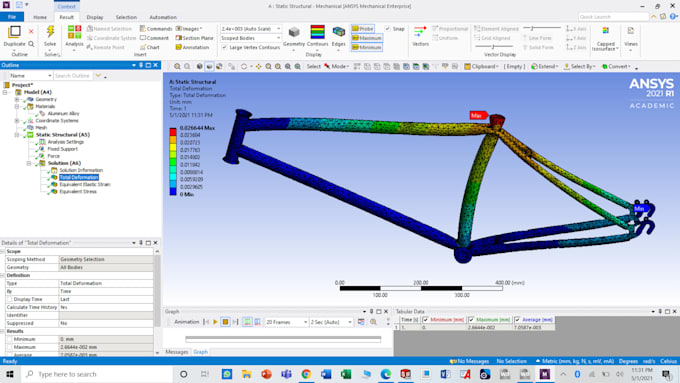Viewport: 680px width, 383px height.
Task: Open the Contours display options
Action: pos(317,32)
